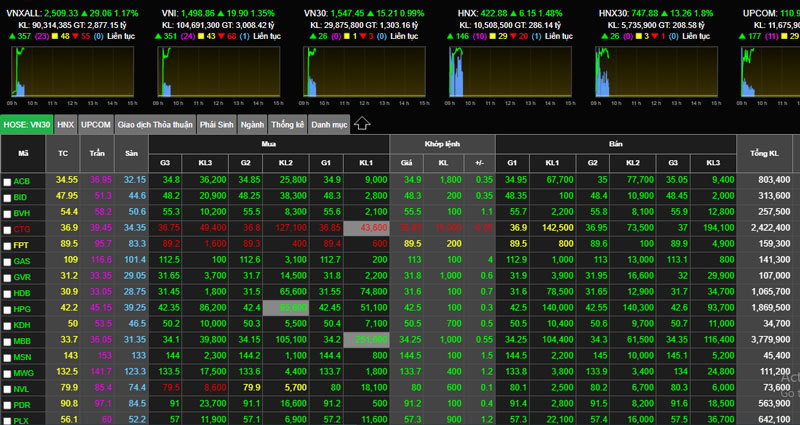This screenshot has width=800, height=425.
Task: Click the up-arrow icon to collapse charts
Action: point(363,124)
